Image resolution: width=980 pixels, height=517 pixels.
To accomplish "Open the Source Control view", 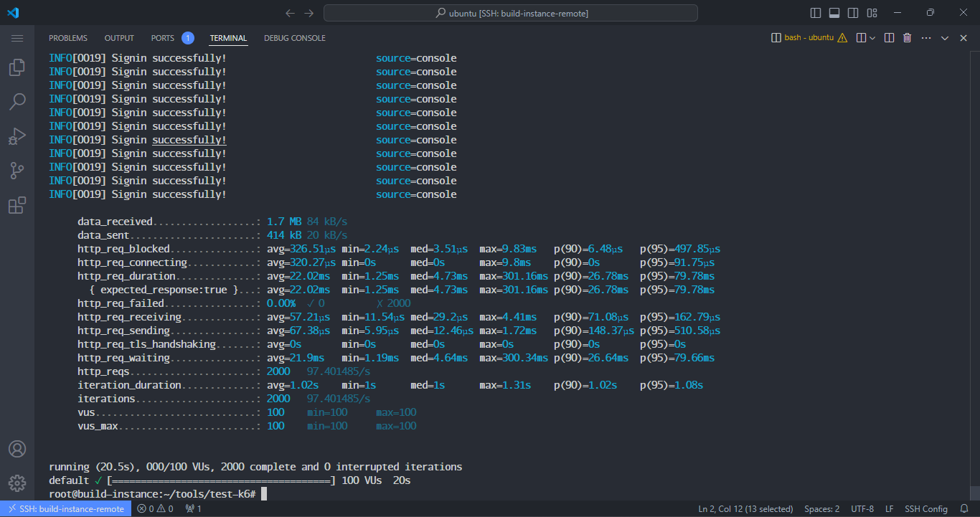I will pyautogui.click(x=17, y=170).
